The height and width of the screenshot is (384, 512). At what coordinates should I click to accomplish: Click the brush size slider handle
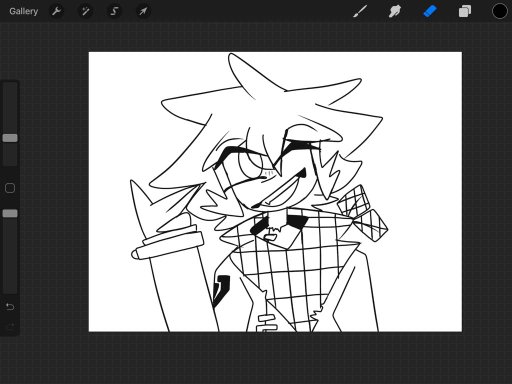[x=10, y=138]
